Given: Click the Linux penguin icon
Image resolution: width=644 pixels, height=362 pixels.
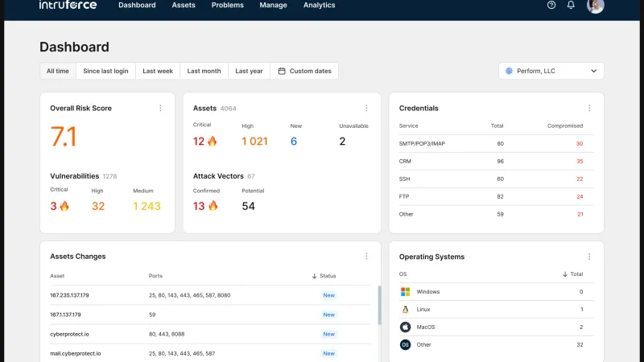Looking at the screenshot, I should 406,310.
